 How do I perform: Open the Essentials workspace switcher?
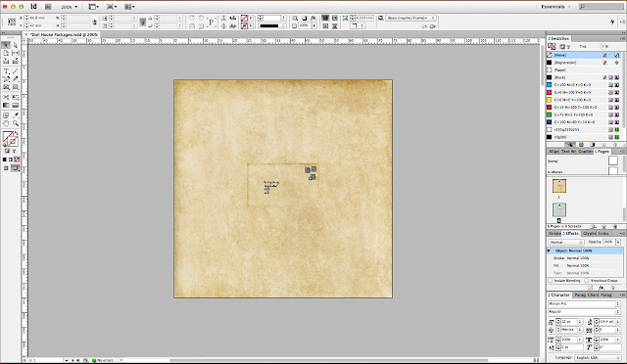pyautogui.click(x=555, y=7)
